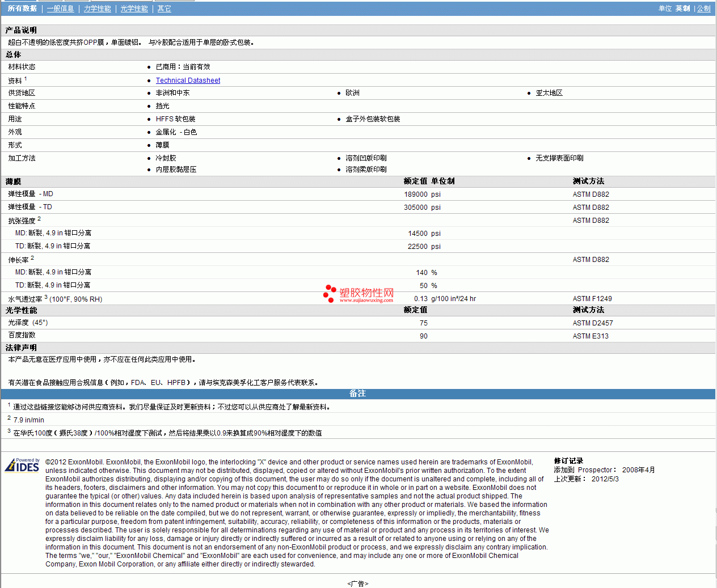This screenshot has height=588, width=717.
Task: Click the 溶剂凹版印刷 processing method
Action: [366, 158]
